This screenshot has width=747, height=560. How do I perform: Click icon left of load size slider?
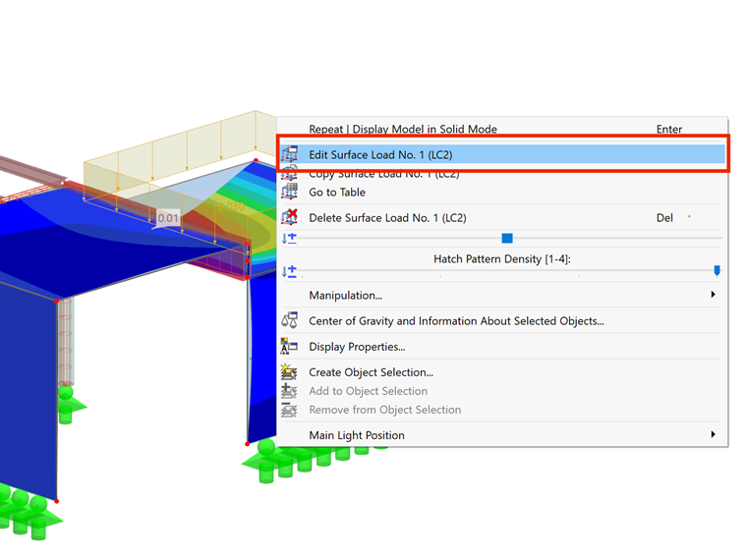[x=289, y=238]
